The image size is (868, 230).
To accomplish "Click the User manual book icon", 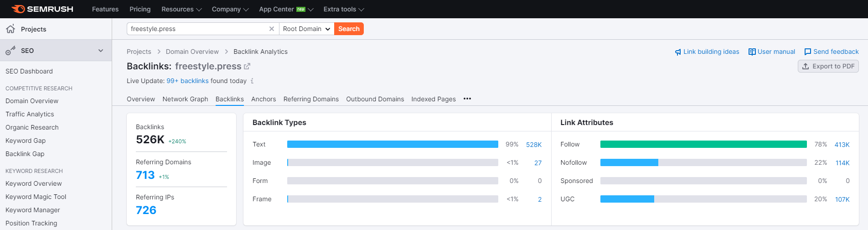I will pos(752,52).
